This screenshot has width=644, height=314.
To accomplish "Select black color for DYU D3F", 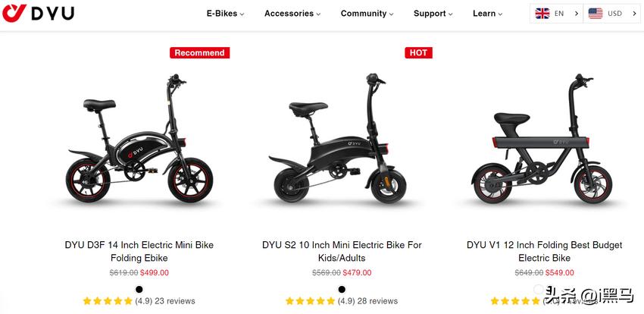I will click(139, 289).
